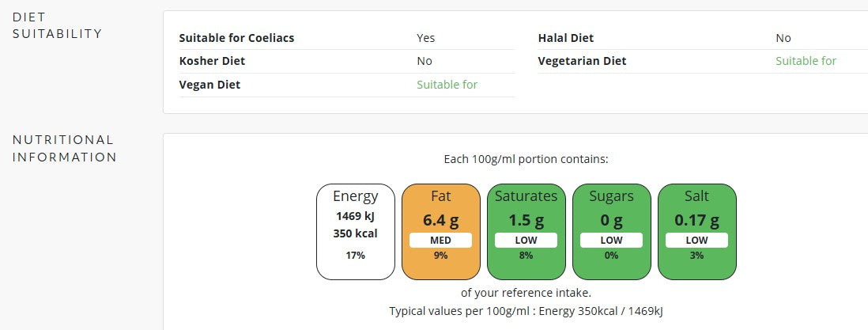868x330 pixels.
Task: Click the LOW badge under Saturates
Action: point(526,240)
